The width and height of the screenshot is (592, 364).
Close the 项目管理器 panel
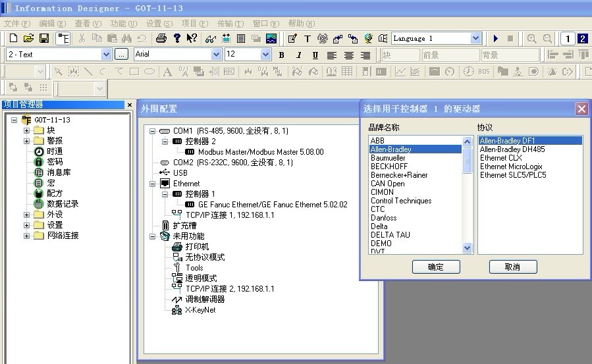point(130,105)
